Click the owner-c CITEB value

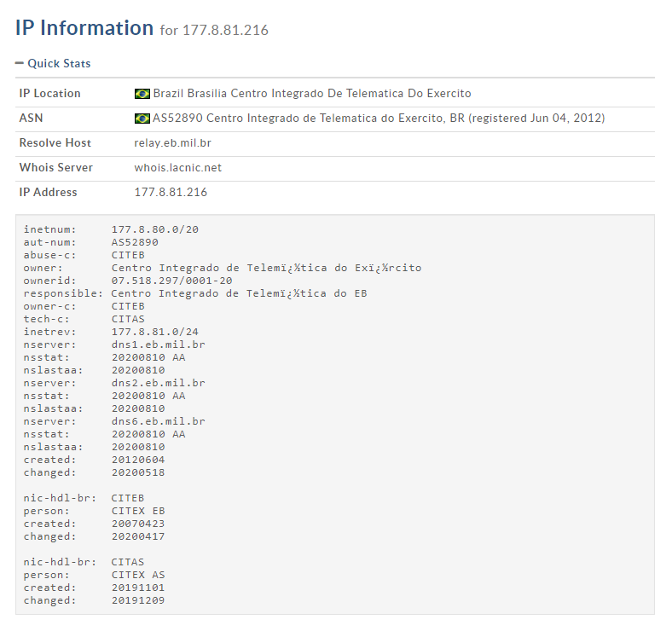click(128, 306)
